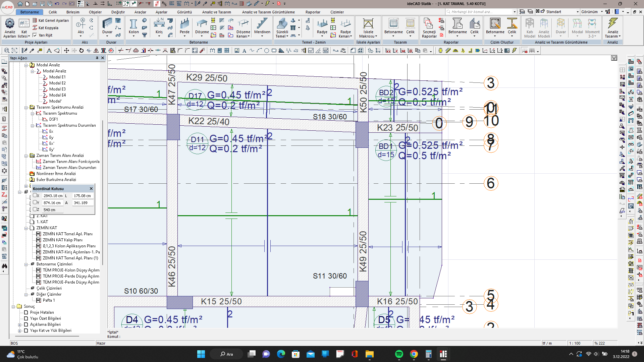This screenshot has width=644, height=362.
Task: Click the Rotate tool icon
Action: [x=82, y=51]
